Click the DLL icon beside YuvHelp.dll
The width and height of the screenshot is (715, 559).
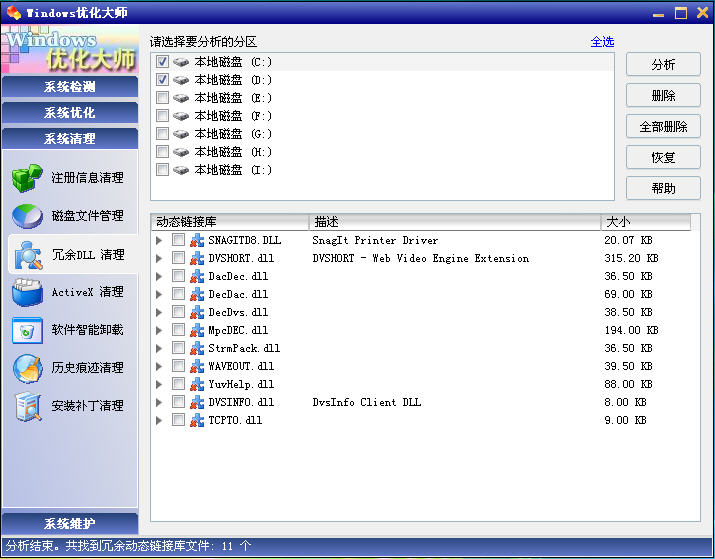[197, 384]
